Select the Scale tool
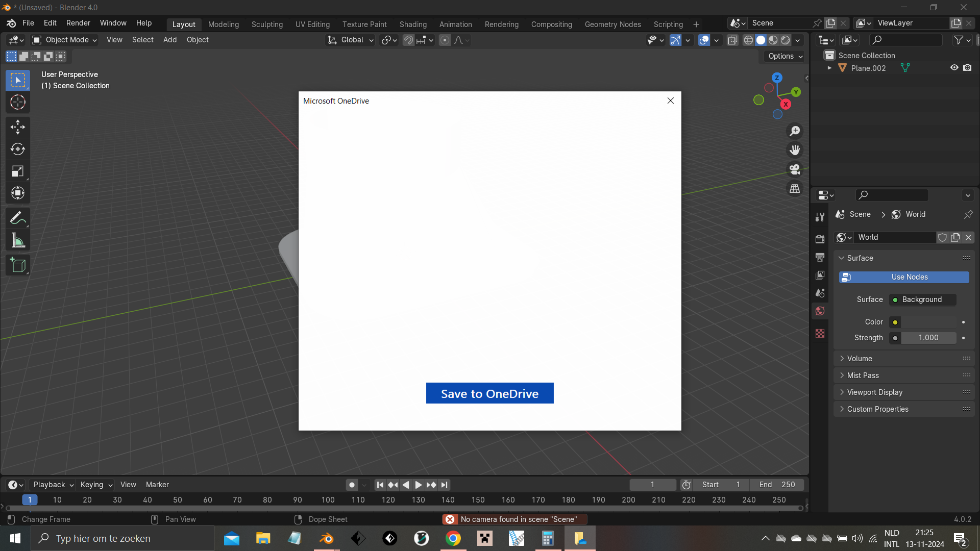 (18, 171)
